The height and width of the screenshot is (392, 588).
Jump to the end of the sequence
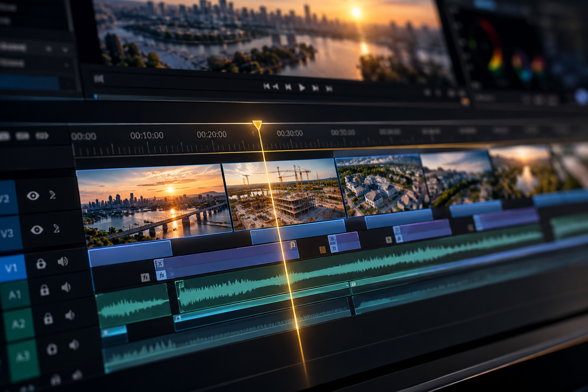[x=329, y=88]
